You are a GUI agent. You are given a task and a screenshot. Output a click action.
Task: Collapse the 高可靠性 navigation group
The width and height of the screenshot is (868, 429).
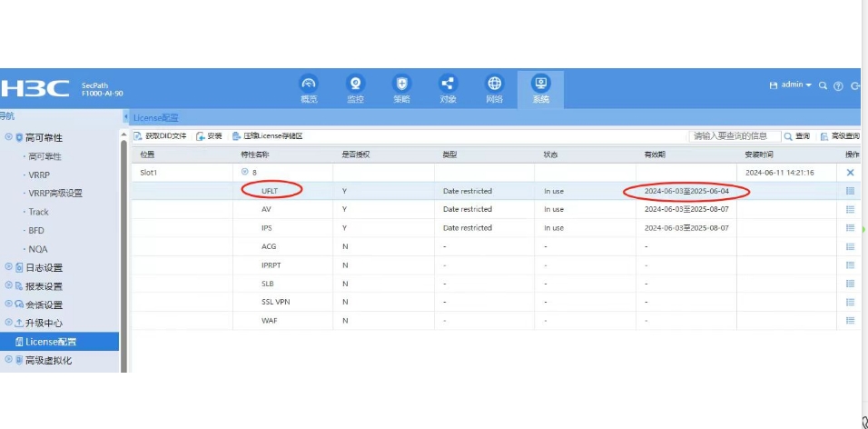tap(8, 137)
